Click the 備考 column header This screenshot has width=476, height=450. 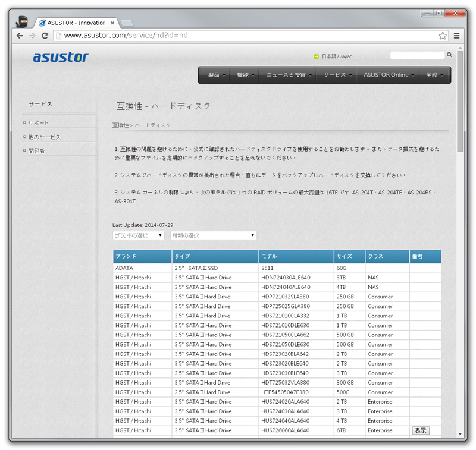pos(425,256)
